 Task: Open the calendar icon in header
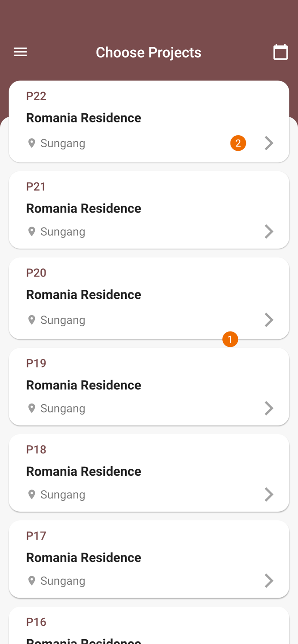click(280, 52)
